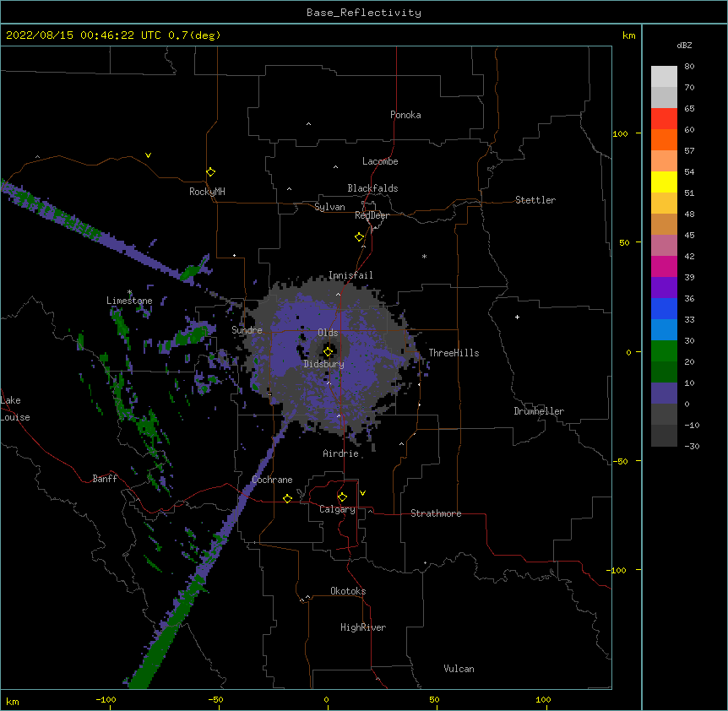The image size is (728, 711).
Task: Select the light blue 30–33 dBZ legend swatch
Action: (664, 330)
